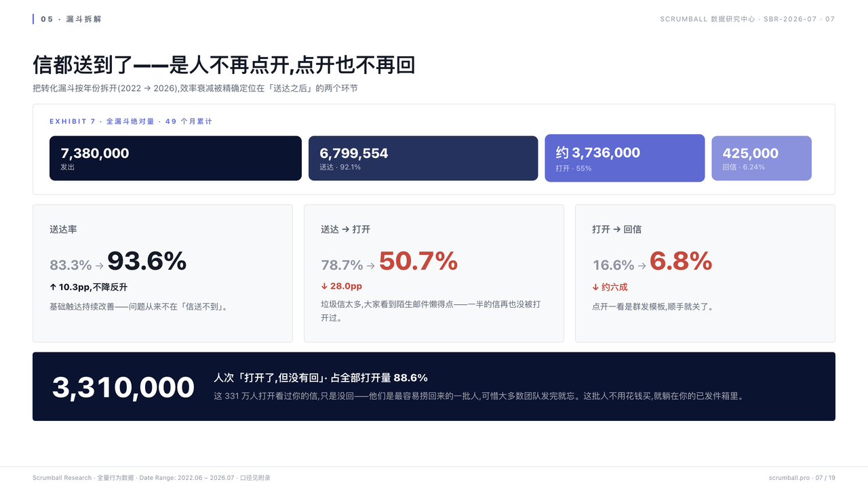Click the ↓ 28.0pp change label

[342, 286]
